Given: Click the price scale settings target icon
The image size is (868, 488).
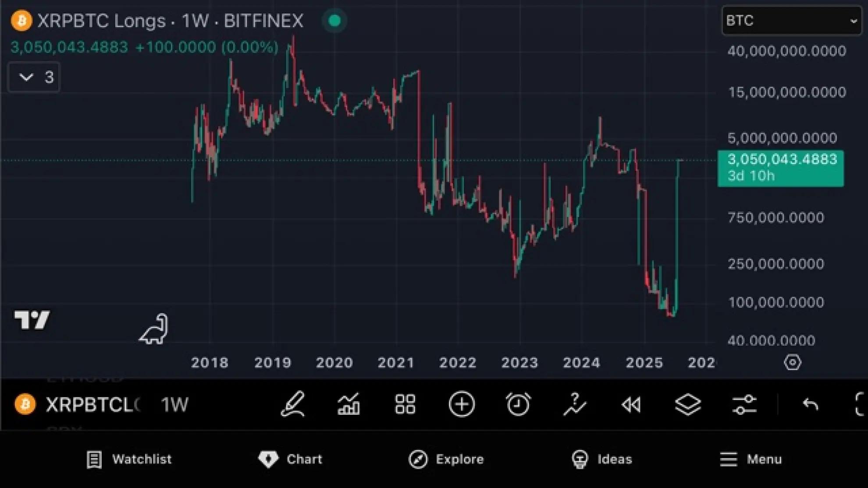Looking at the screenshot, I should [x=792, y=363].
